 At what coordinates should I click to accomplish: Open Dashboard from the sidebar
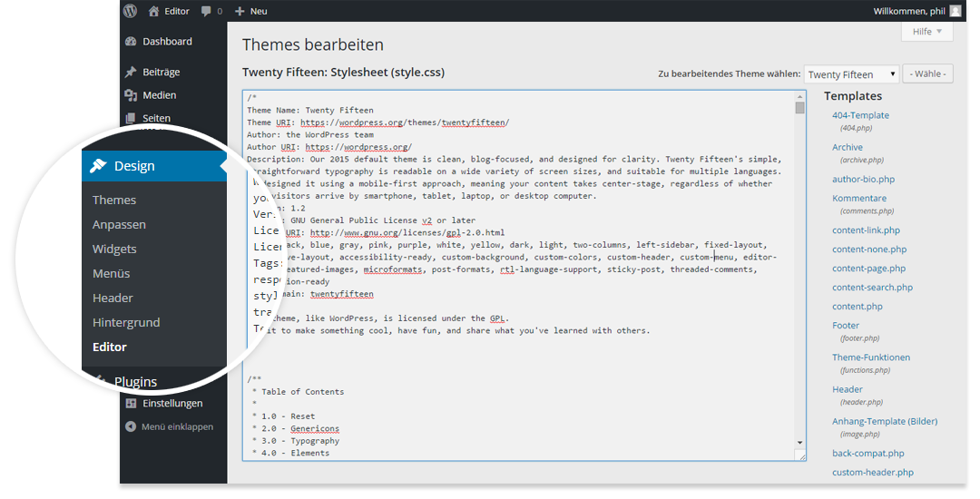point(167,42)
